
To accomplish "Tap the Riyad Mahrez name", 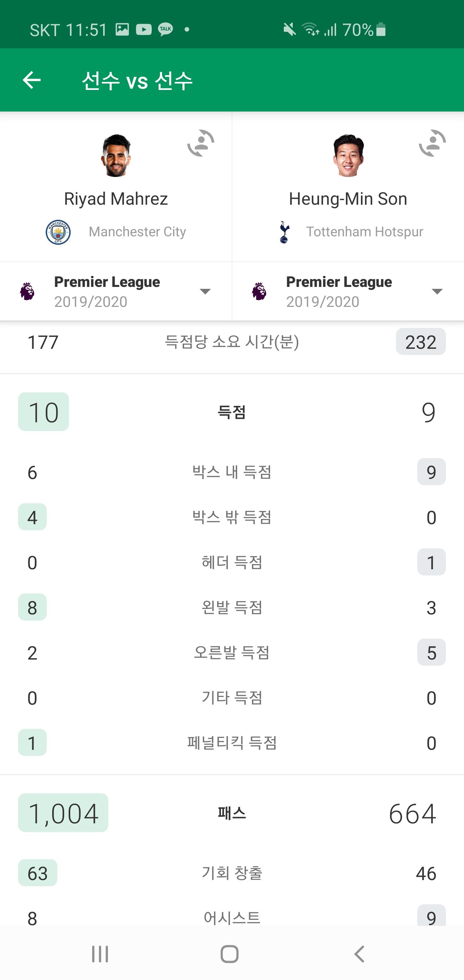I will 116,199.
